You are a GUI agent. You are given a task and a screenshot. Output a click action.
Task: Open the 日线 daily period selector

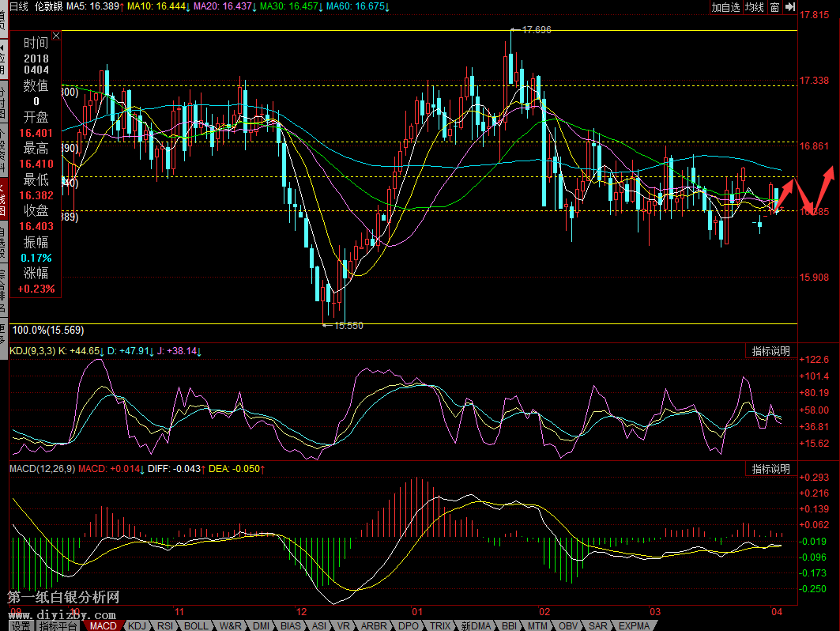(17, 6)
